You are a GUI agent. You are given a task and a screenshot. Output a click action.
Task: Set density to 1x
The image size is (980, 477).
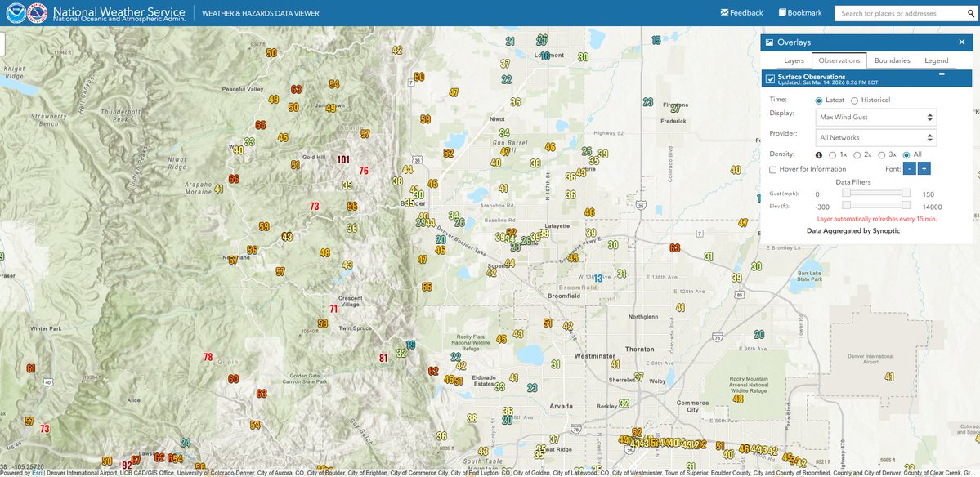click(x=832, y=155)
